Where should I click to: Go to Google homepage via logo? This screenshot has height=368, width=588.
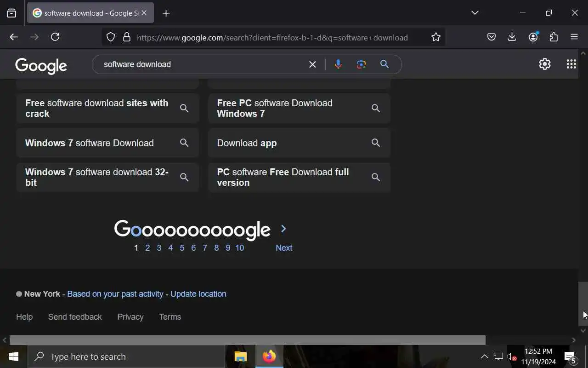click(x=41, y=65)
